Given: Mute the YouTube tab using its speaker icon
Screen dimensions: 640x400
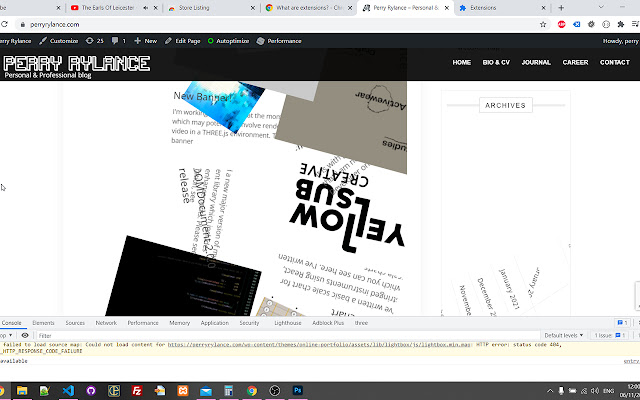Looking at the screenshot, I should tap(146, 8).
